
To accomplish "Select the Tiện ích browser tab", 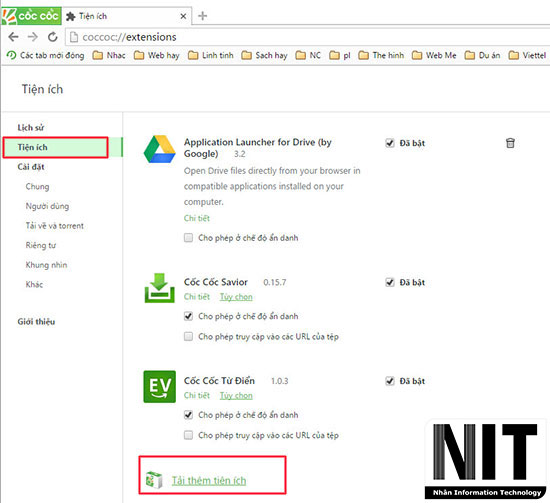I will (x=126, y=16).
